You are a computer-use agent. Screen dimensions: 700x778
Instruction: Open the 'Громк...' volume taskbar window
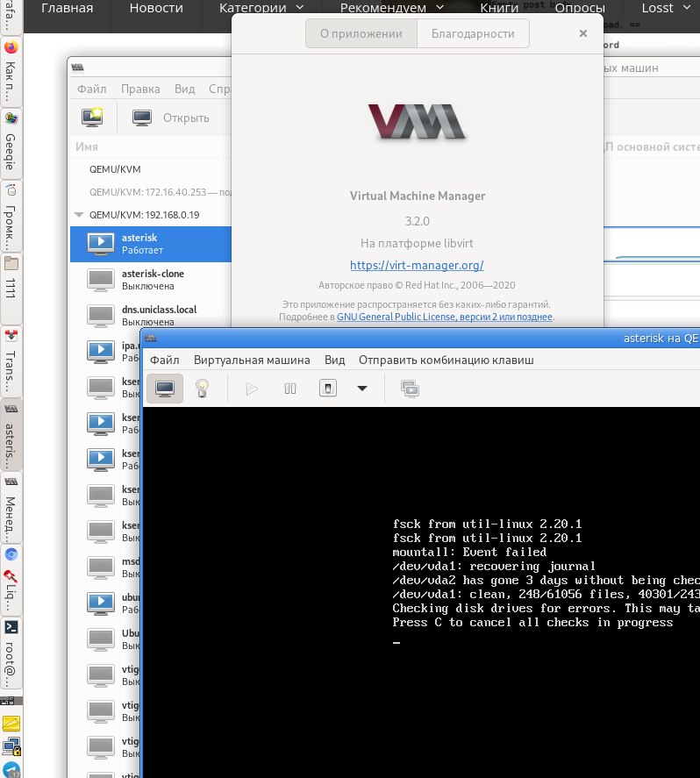point(11,216)
